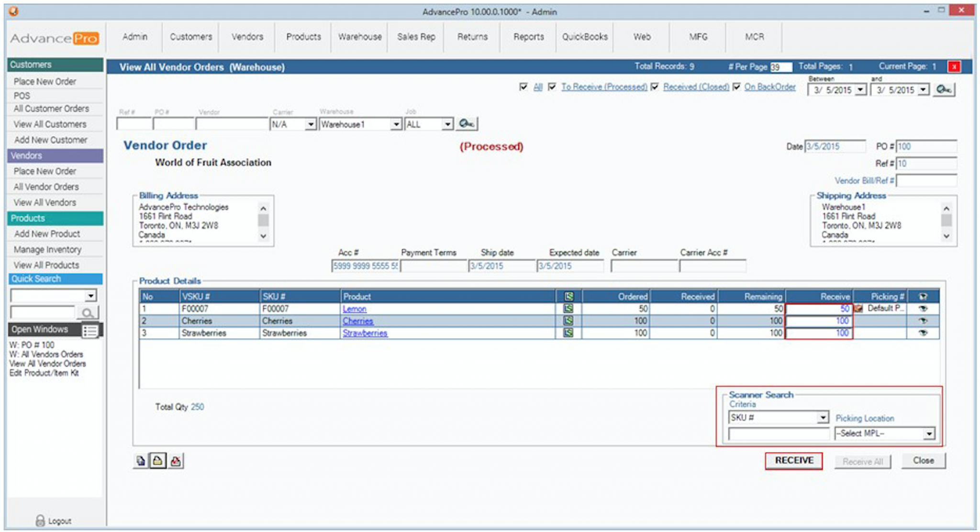Click the RECEIVE button

point(793,460)
